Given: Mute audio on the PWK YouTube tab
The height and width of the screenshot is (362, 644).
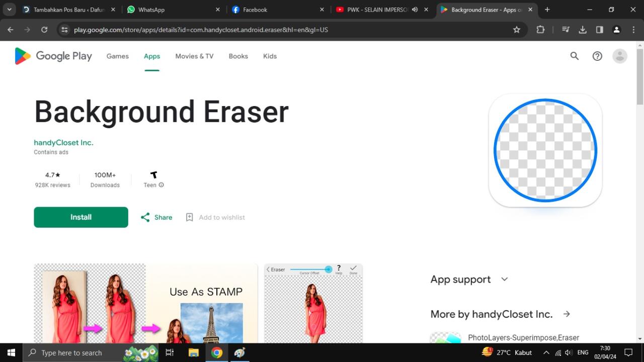Looking at the screenshot, I should coord(415,9).
